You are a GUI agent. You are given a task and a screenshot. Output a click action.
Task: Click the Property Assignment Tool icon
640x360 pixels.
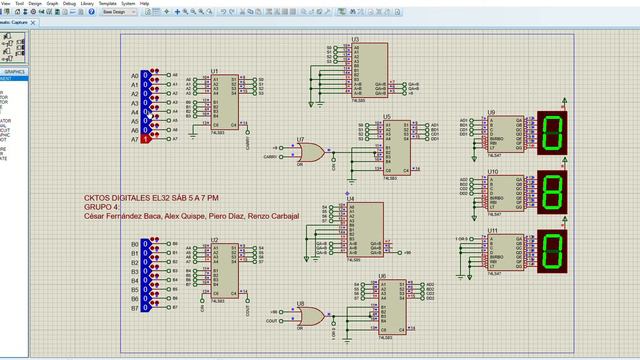360,12
